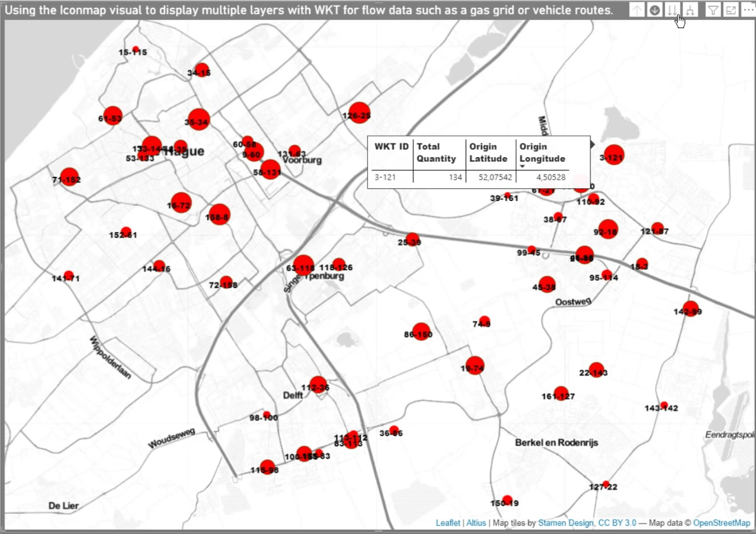Image resolution: width=756 pixels, height=534 pixels.
Task: Click the WKT ID column header
Action: coord(391,146)
